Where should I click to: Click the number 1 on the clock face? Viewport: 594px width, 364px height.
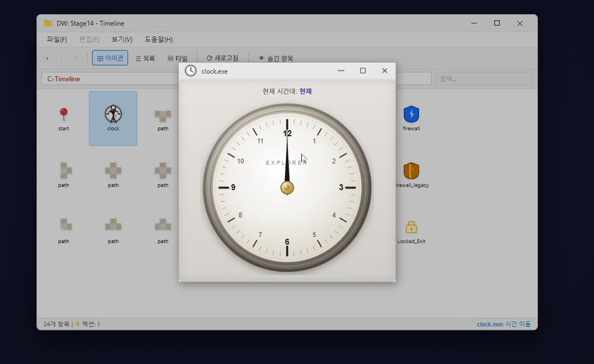[314, 141]
